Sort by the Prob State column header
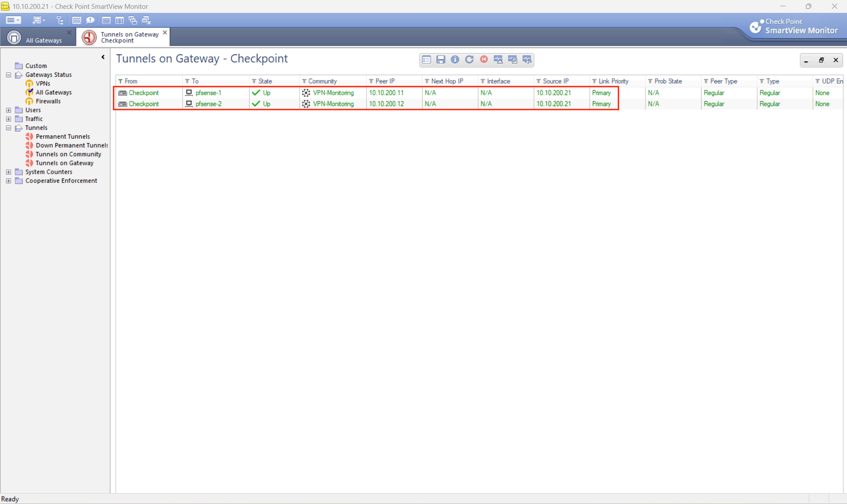The image size is (847, 504). [673, 81]
